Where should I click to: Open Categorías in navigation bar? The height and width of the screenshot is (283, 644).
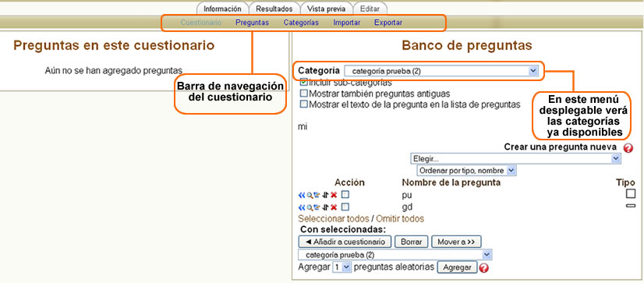[x=301, y=23]
